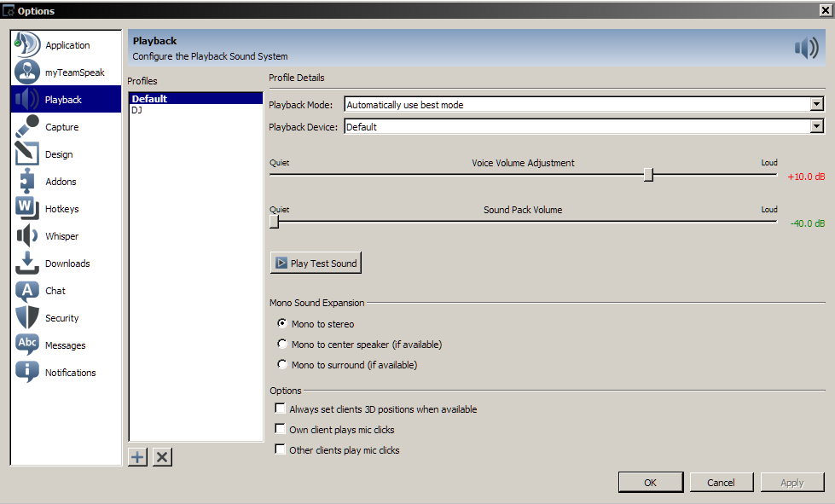The width and height of the screenshot is (835, 504).
Task: Go to myTeamSpeak page label
Action: tap(74, 72)
